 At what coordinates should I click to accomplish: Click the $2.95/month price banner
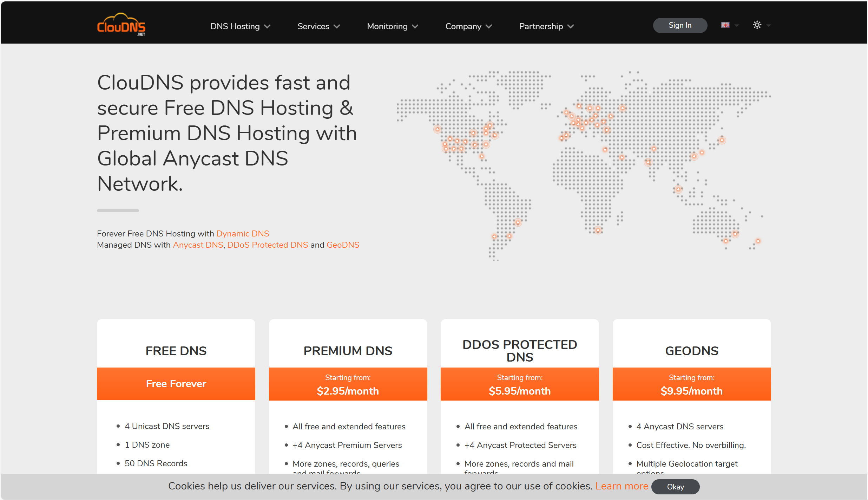[348, 384]
